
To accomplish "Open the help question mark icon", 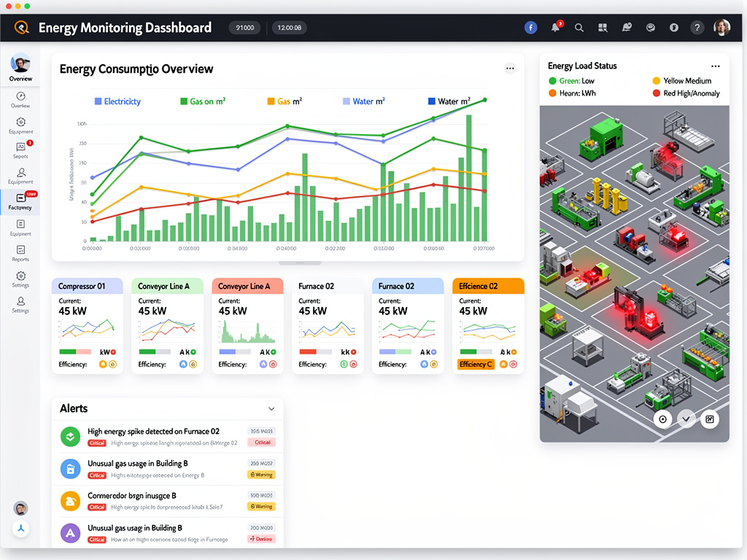I will (697, 28).
